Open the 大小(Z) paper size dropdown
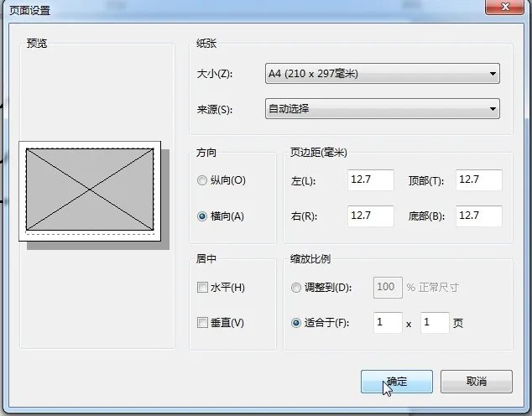 (383, 73)
